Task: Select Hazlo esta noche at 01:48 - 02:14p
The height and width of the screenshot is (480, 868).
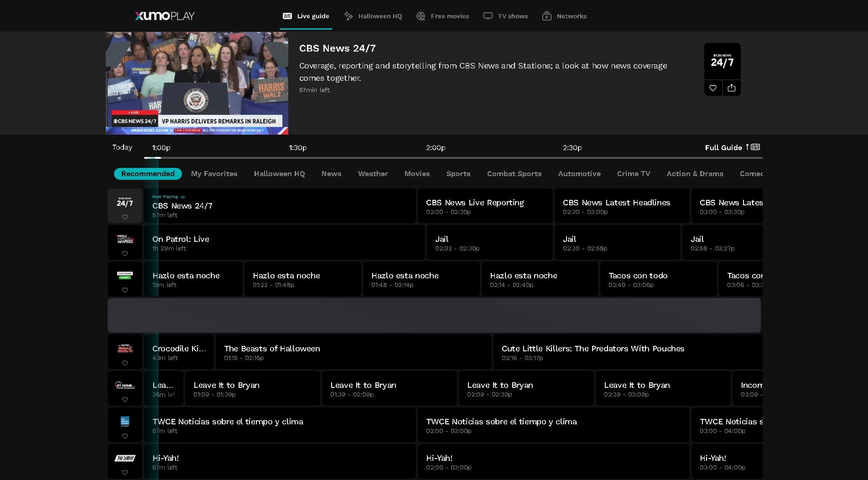Action: tap(421, 279)
